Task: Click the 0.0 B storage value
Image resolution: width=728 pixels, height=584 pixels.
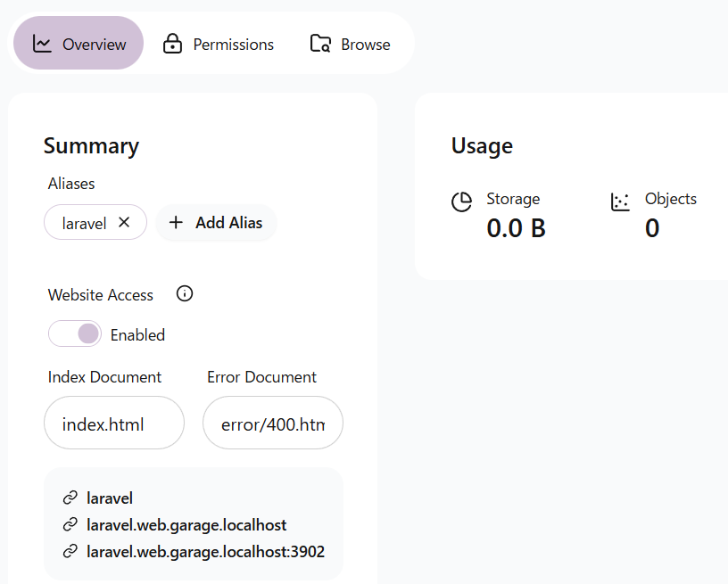Action: click(516, 228)
